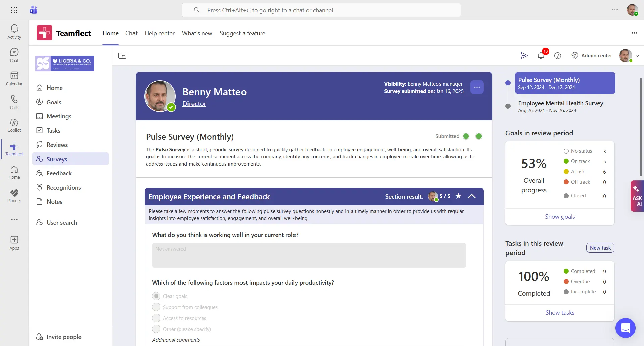The height and width of the screenshot is (346, 644).
Task: Open the Recognitions section in the sidebar
Action: click(64, 187)
